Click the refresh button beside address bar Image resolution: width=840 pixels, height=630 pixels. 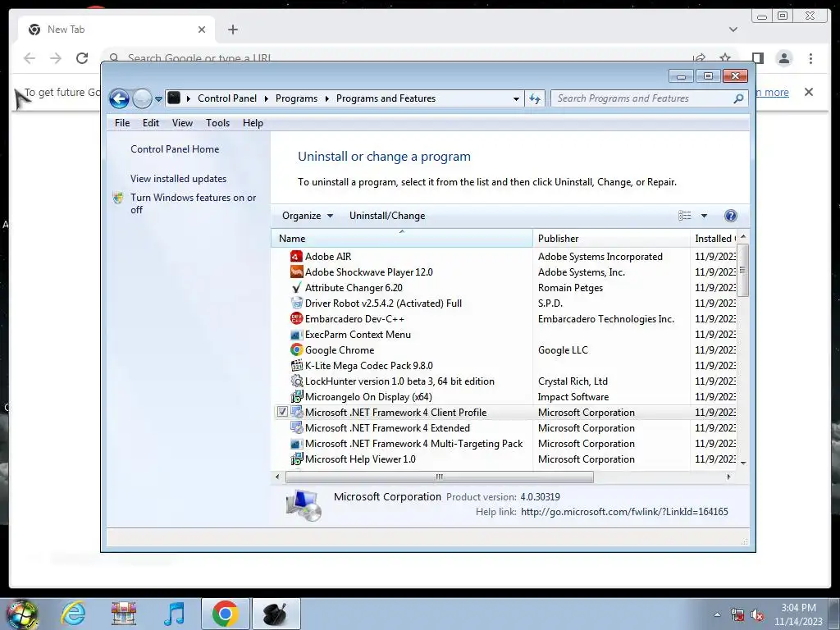point(535,98)
